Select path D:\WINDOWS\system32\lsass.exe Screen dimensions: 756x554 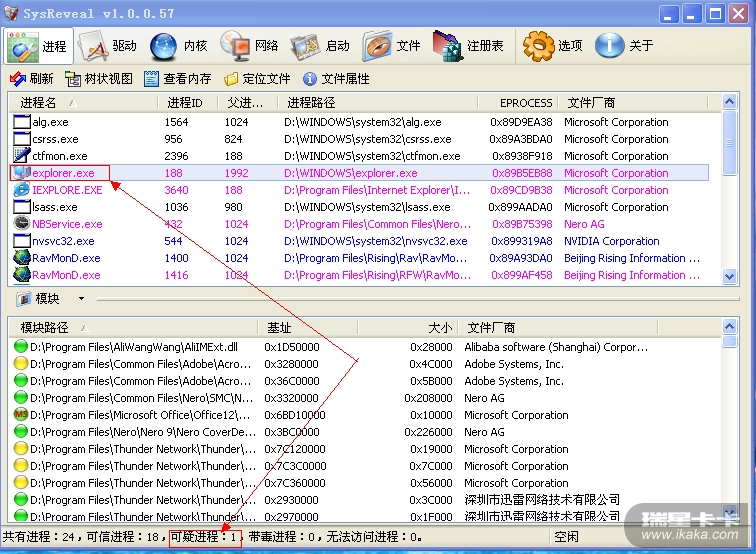coord(367,207)
